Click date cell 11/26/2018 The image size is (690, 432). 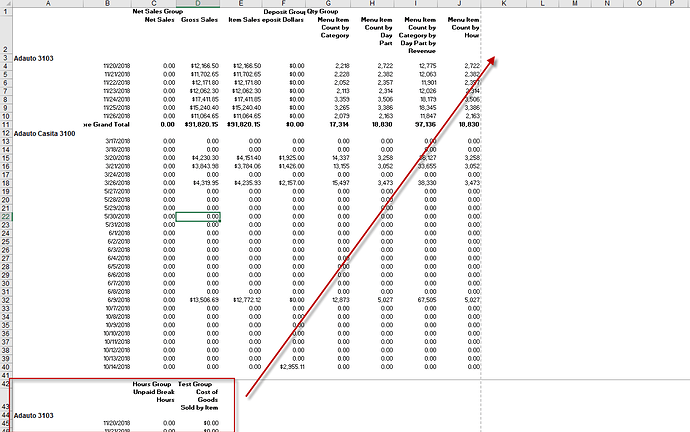[x=117, y=116]
